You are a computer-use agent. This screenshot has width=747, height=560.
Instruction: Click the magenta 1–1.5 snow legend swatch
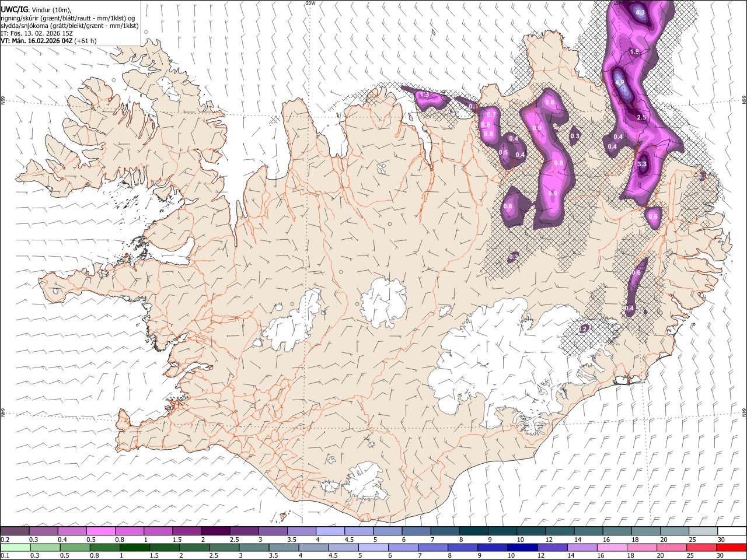pos(158,531)
